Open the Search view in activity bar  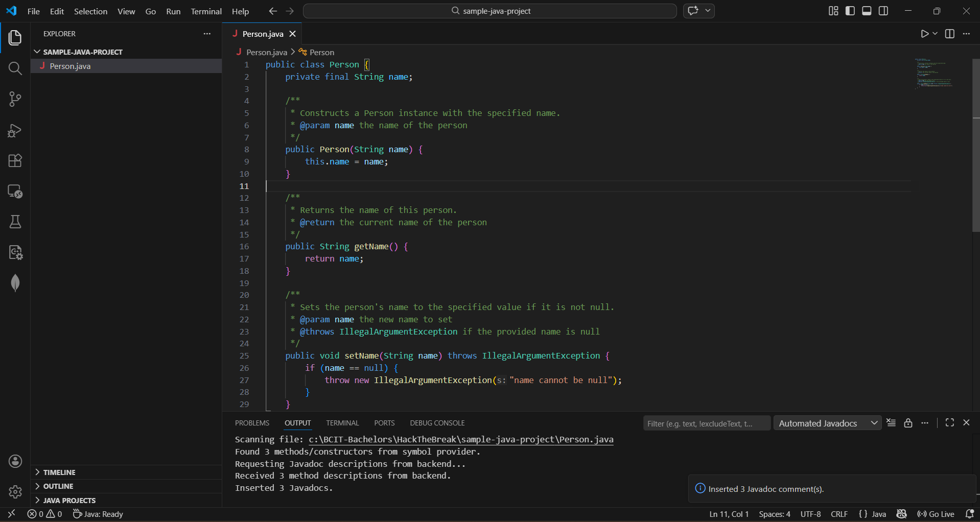pos(15,68)
